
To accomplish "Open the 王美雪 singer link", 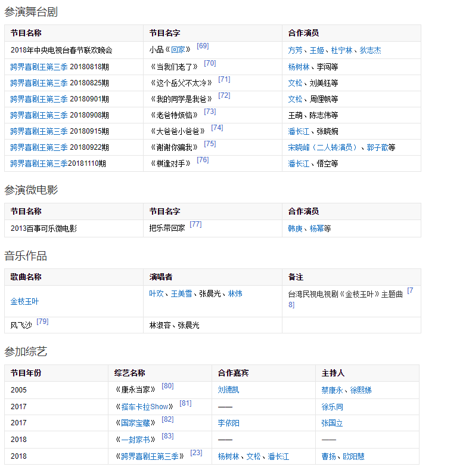I will [181, 293].
